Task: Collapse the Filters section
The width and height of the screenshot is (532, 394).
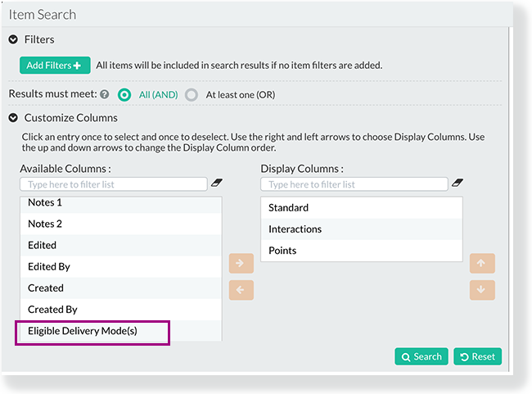Action: coord(13,40)
